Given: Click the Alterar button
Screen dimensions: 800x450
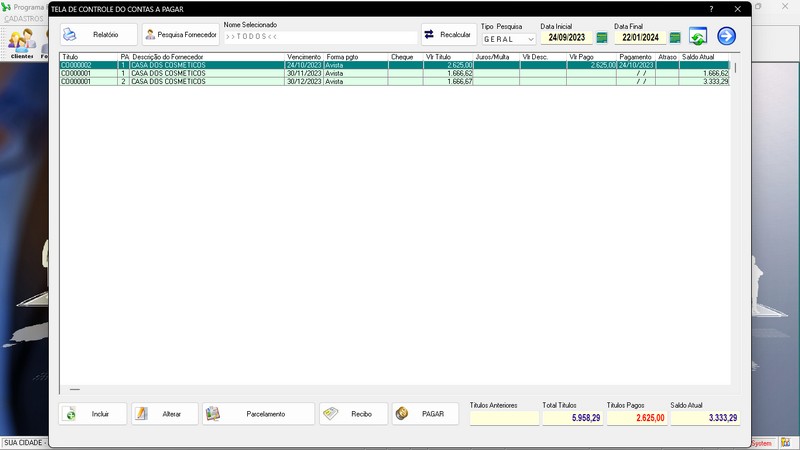Looking at the screenshot, I should (165, 414).
